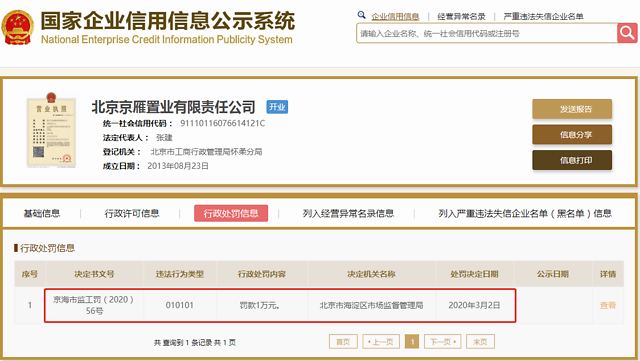Viewport: 640px width, 361px height.
Task: Click the 处罚决定日期 column header
Action: coord(474,274)
